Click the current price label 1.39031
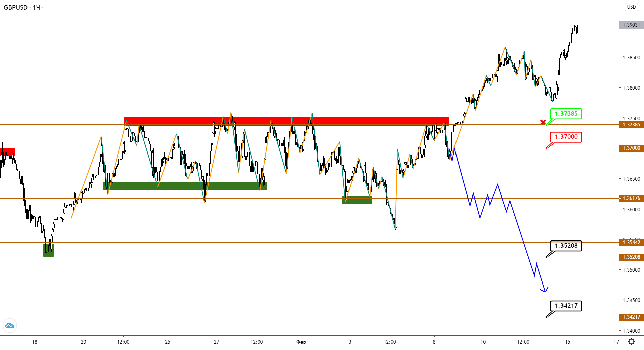 tap(631, 25)
